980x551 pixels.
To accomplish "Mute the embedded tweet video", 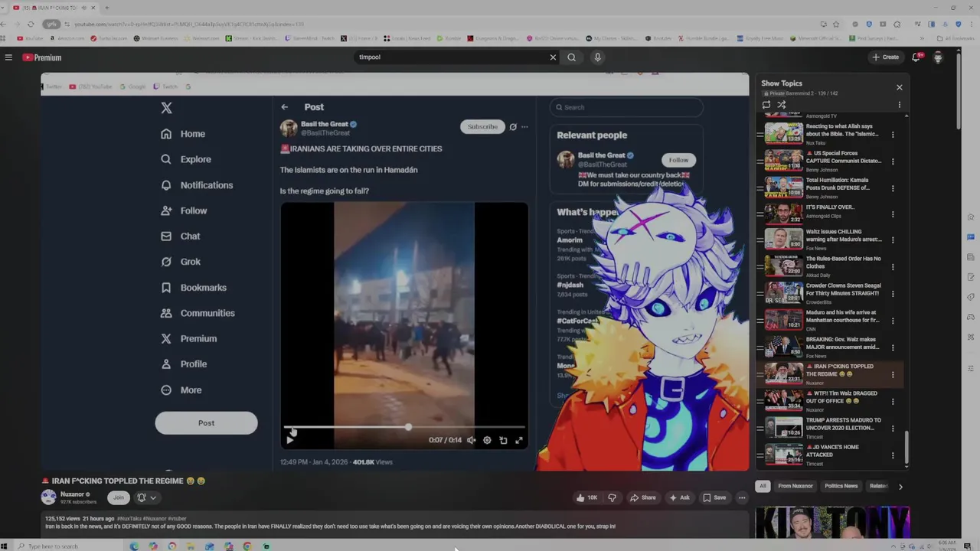I will pyautogui.click(x=471, y=440).
